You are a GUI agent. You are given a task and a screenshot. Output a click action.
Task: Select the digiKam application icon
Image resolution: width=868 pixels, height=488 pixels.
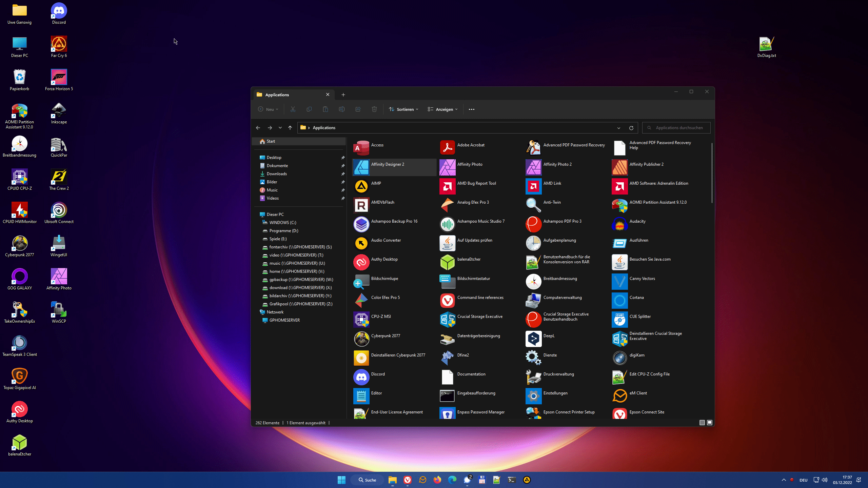pyautogui.click(x=619, y=358)
